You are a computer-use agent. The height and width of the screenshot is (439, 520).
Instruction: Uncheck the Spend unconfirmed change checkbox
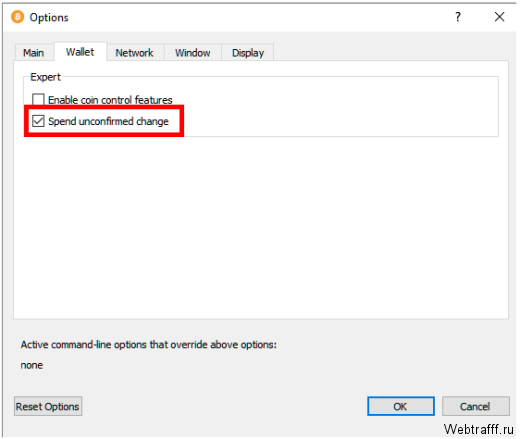(x=38, y=121)
